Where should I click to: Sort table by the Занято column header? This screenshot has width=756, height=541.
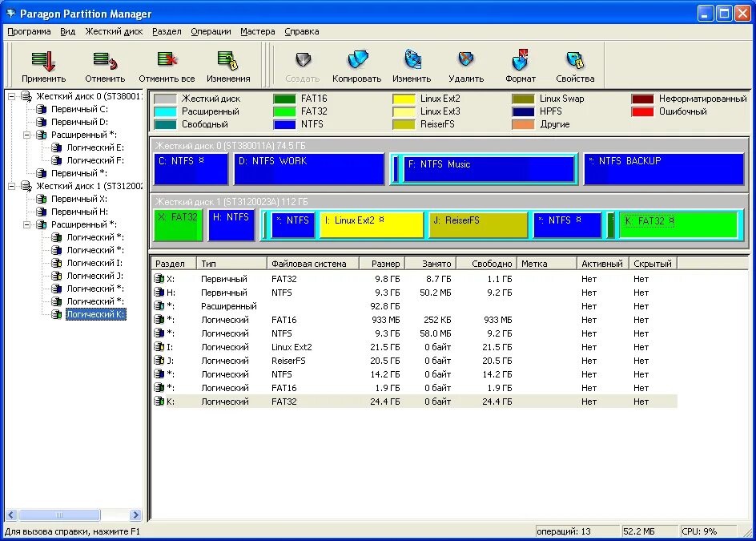pos(431,264)
